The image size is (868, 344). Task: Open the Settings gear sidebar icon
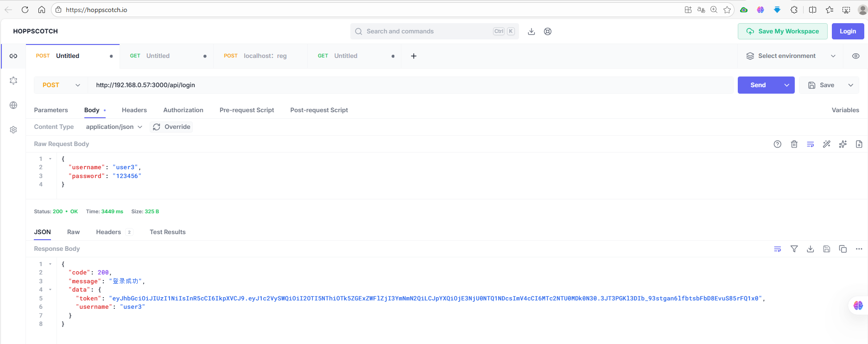[x=13, y=130]
